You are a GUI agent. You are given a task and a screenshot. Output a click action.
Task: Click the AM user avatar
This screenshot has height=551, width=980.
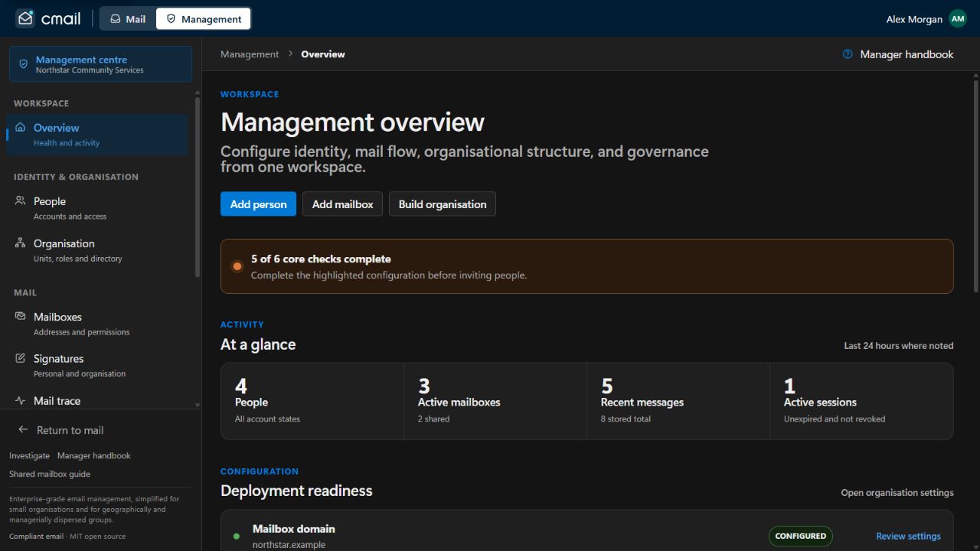click(958, 18)
